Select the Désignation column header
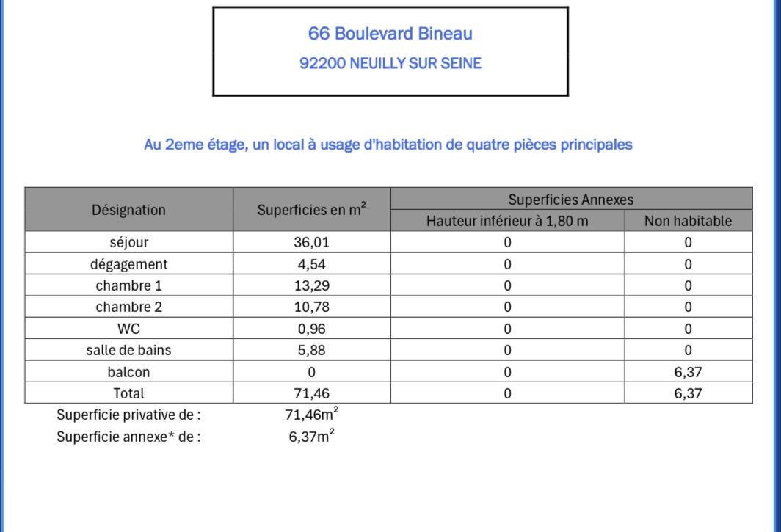Viewport: 781px width, 532px height. (x=128, y=210)
